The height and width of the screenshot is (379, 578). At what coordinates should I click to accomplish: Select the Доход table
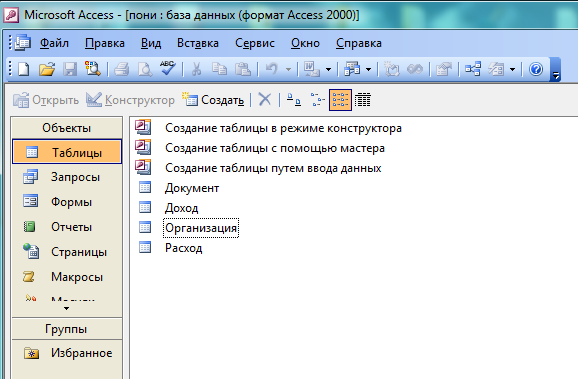click(x=181, y=208)
